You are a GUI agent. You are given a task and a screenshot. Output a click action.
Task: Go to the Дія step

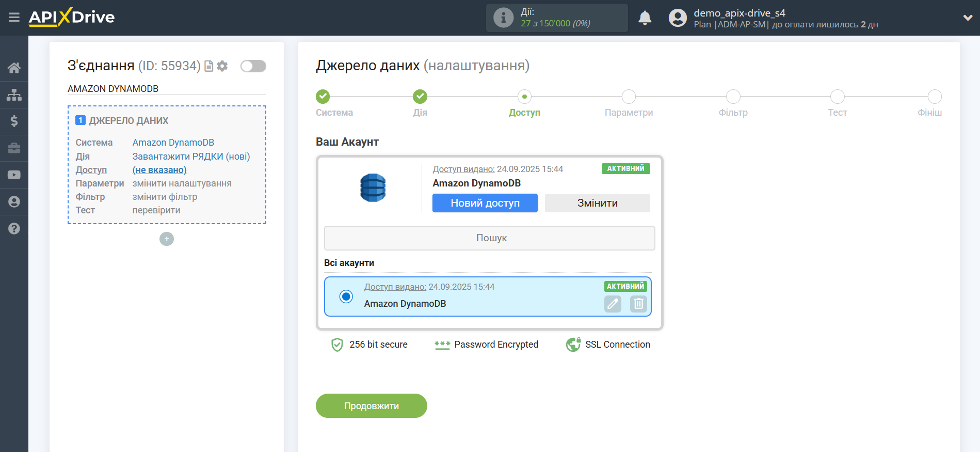(420, 97)
